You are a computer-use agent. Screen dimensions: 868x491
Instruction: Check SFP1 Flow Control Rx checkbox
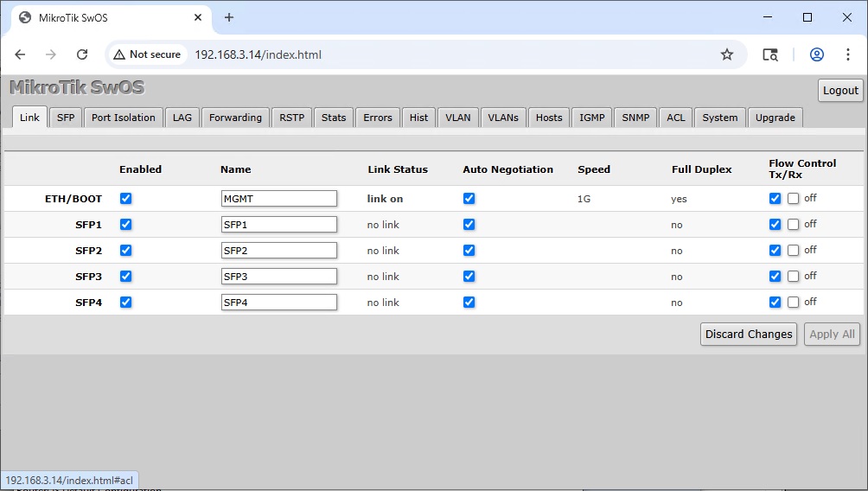(x=794, y=224)
